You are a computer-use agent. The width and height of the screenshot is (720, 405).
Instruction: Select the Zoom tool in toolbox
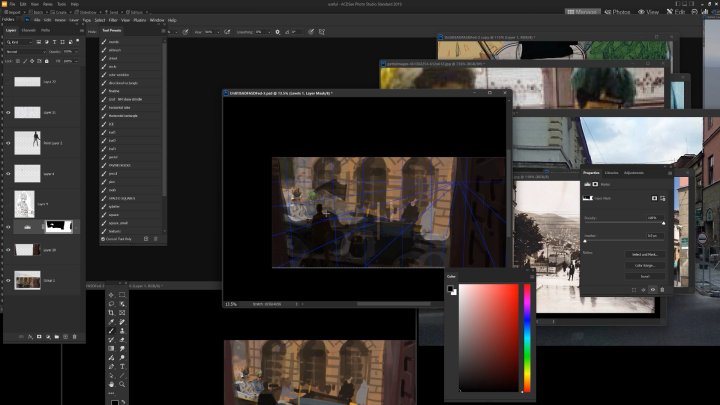[x=122, y=384]
